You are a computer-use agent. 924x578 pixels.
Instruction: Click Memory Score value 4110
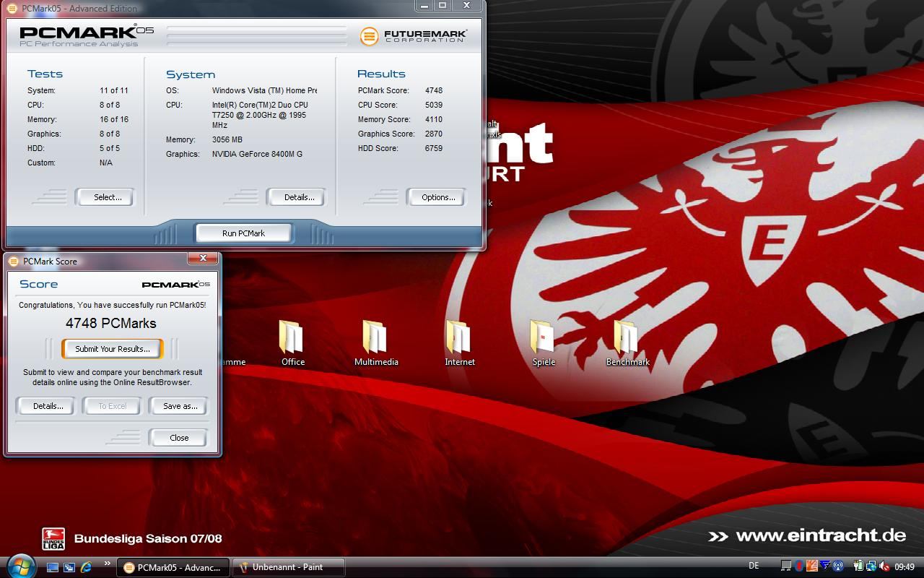434,119
